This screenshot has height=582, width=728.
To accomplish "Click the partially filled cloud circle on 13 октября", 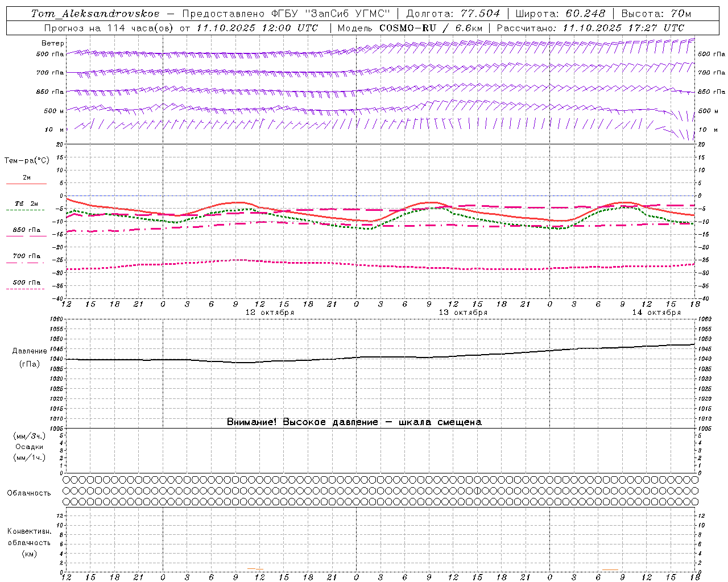I will click(477, 490).
